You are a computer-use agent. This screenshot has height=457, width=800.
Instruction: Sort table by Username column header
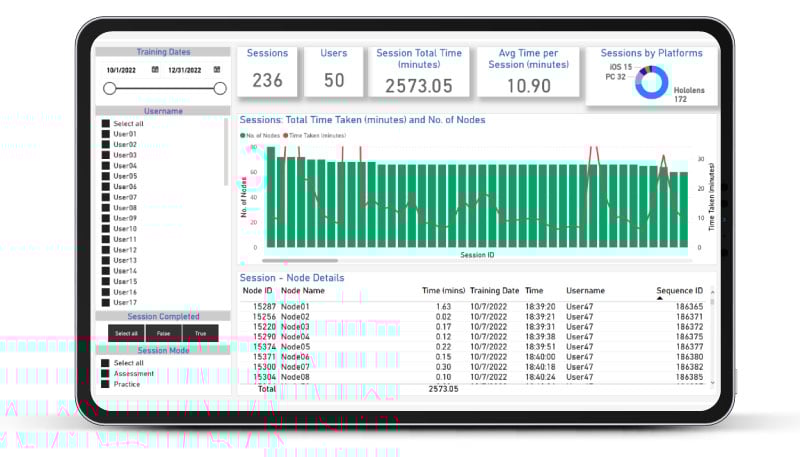pyautogui.click(x=585, y=291)
